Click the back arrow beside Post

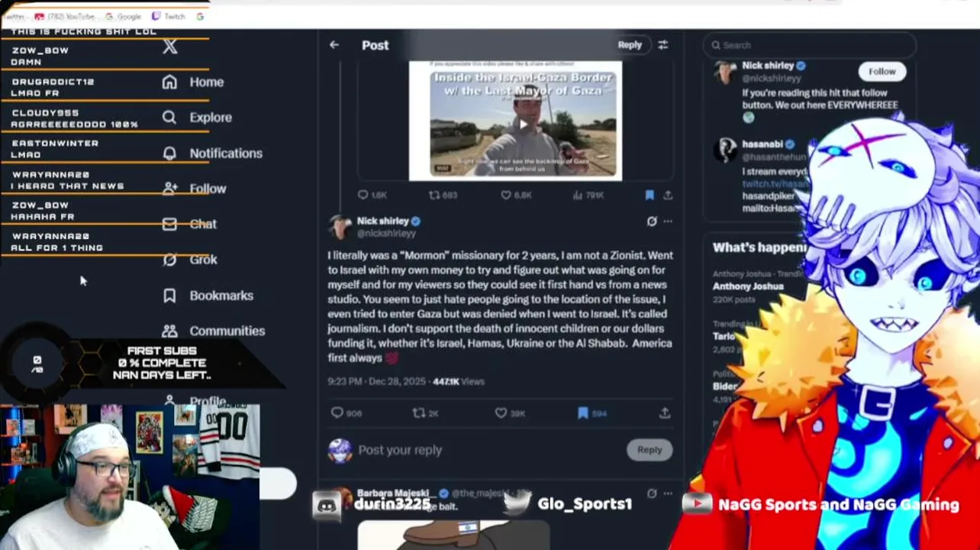(334, 45)
